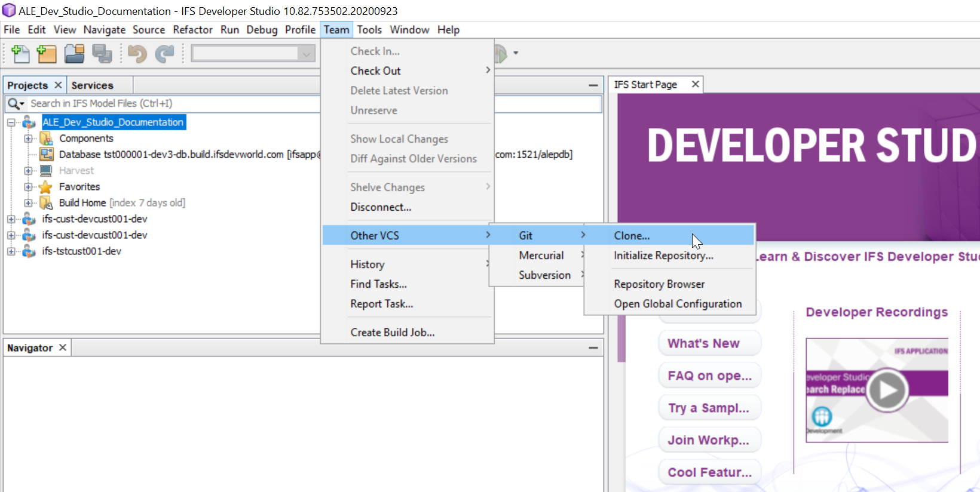Viewport: 980px width, 492px height.
Task: Click the Favorites star icon
Action: click(x=46, y=187)
